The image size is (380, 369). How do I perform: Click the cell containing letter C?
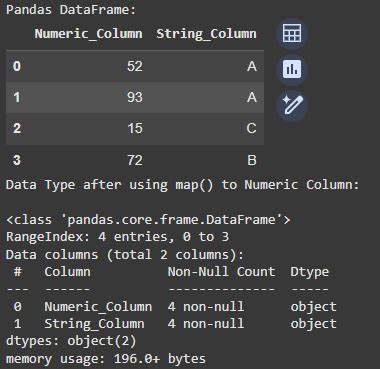[x=252, y=129]
